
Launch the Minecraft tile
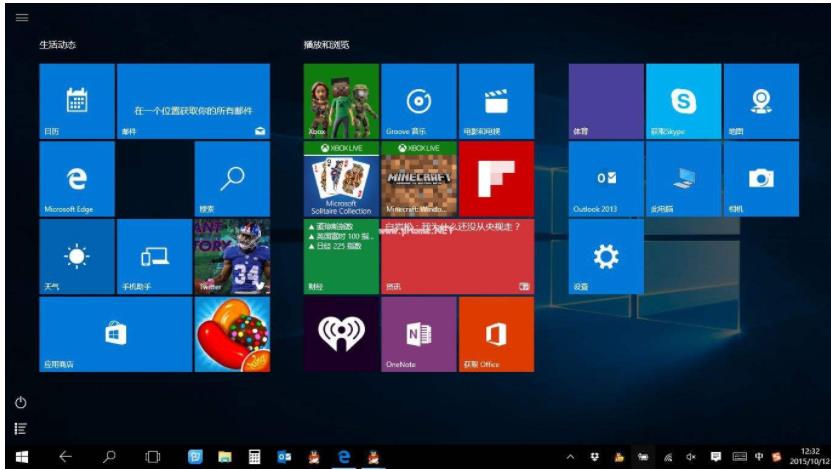click(x=419, y=179)
